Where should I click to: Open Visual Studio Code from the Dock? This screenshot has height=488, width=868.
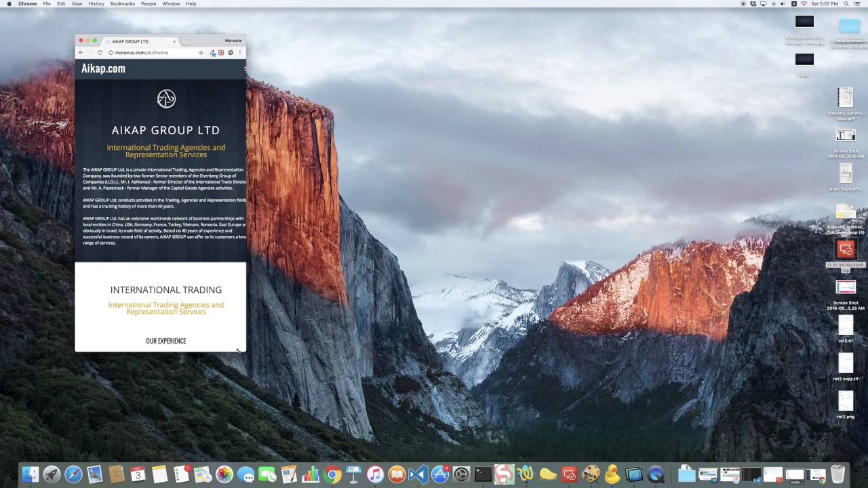coord(418,474)
